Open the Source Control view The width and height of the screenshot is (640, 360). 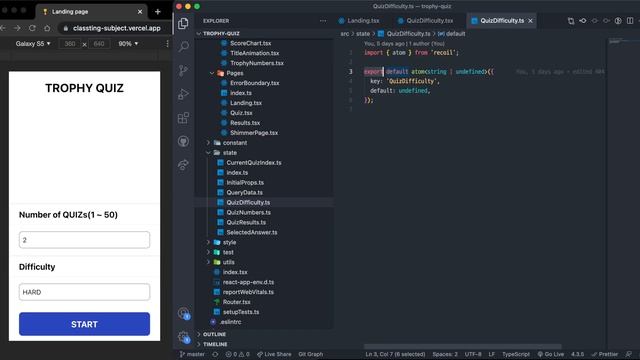[x=183, y=70]
